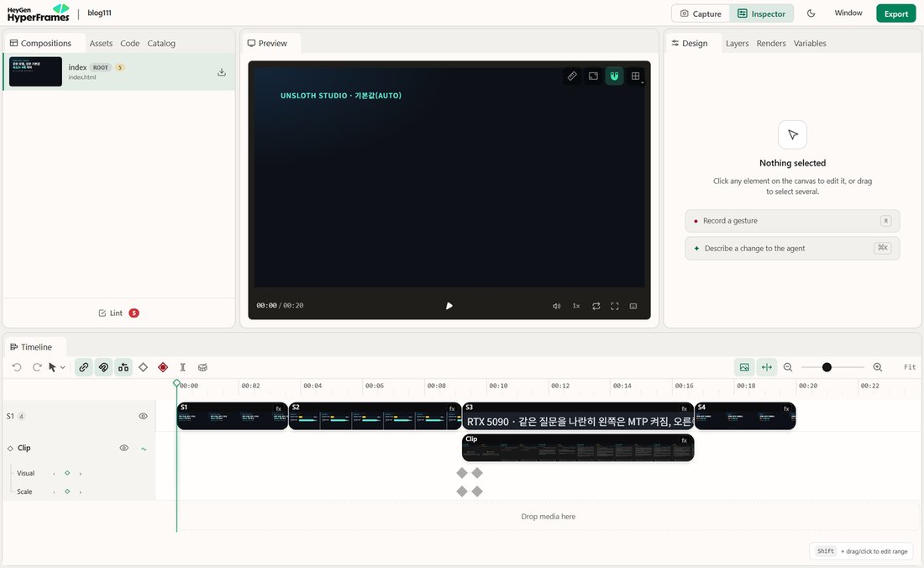Open the Renders tab
Viewport: 924px width, 568px height.
(771, 43)
